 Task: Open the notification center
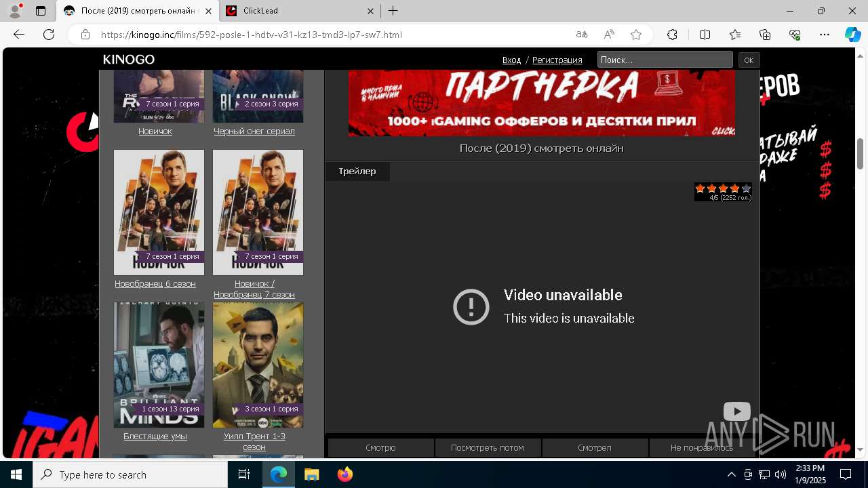846,474
